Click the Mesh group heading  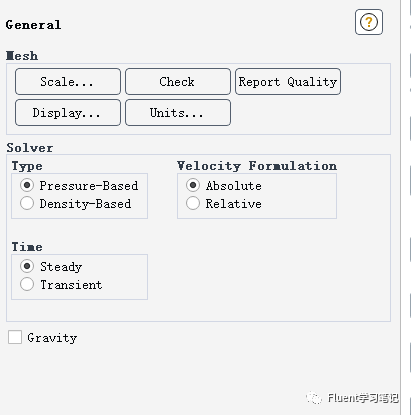pyautogui.click(x=22, y=56)
